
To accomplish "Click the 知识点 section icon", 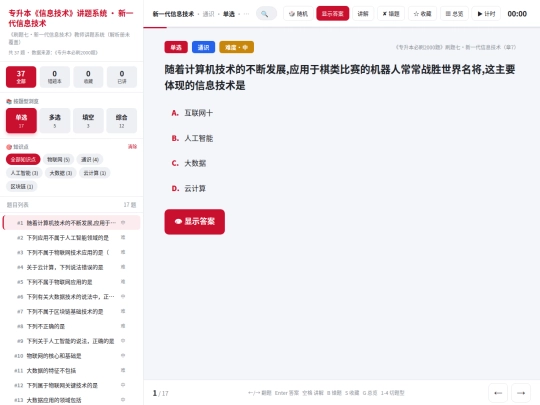I will point(9,147).
